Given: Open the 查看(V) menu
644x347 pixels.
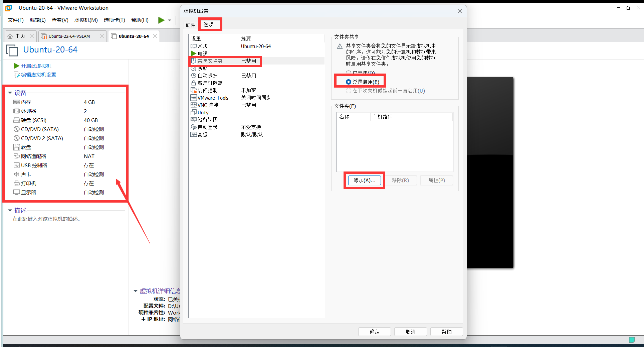Looking at the screenshot, I should [x=60, y=20].
